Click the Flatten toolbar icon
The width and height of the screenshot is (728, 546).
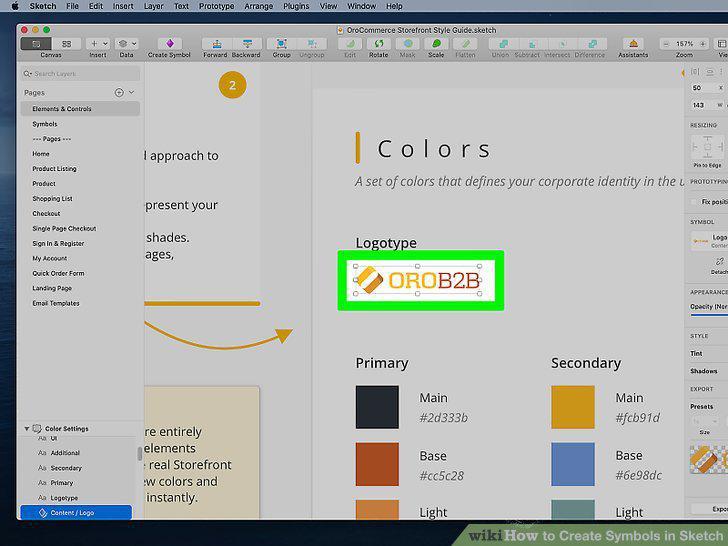point(465,44)
